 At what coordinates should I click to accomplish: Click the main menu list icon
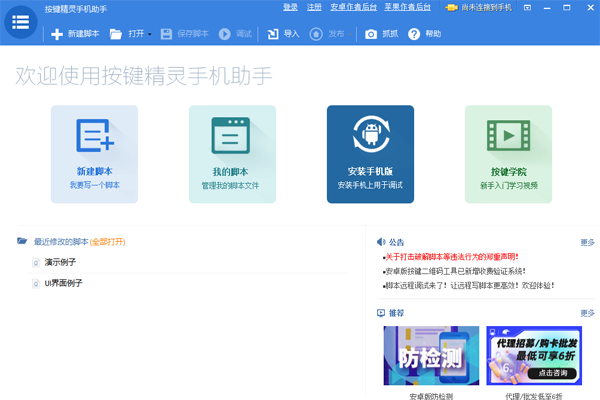pos(19,22)
